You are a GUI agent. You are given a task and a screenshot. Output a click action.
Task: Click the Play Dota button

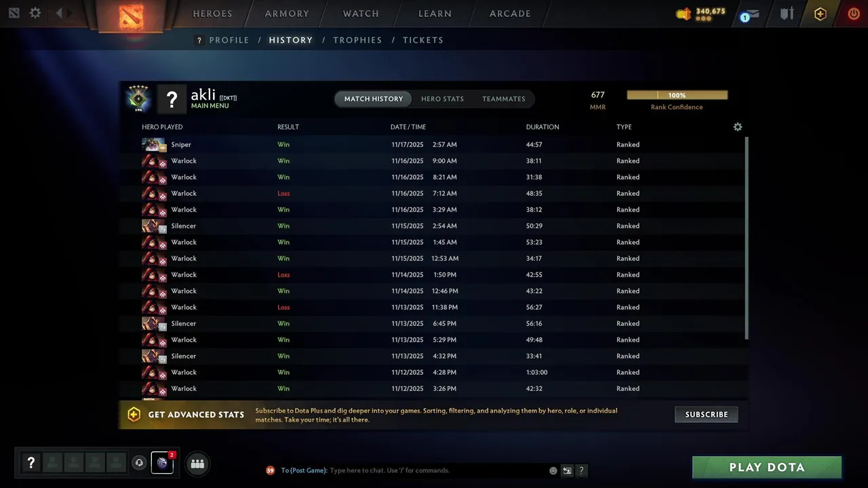[x=767, y=467]
